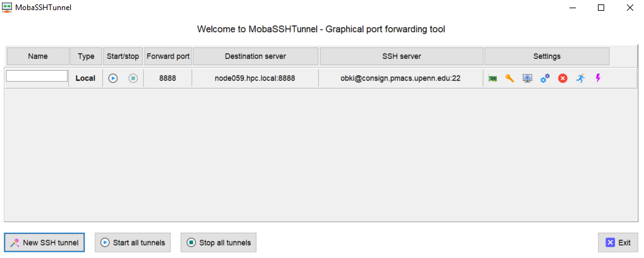This screenshot has width=644, height=258.
Task: Exit the MobaSSHTunnel application
Action: pyautogui.click(x=617, y=242)
